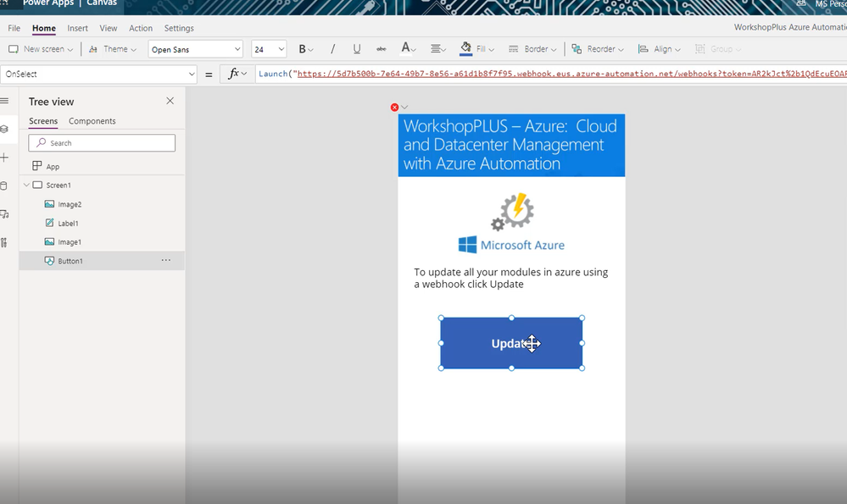The width and height of the screenshot is (847, 504).
Task: Open the Action tab
Action: (x=141, y=28)
